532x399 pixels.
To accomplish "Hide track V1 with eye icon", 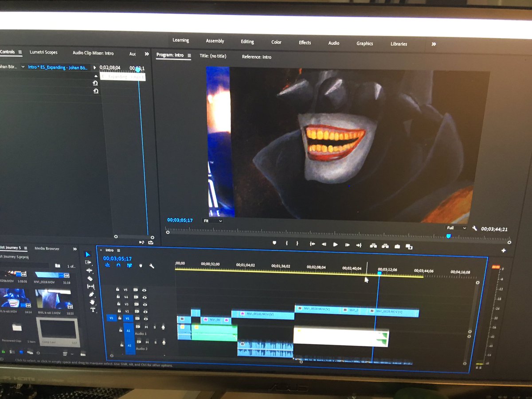I will click(x=145, y=319).
